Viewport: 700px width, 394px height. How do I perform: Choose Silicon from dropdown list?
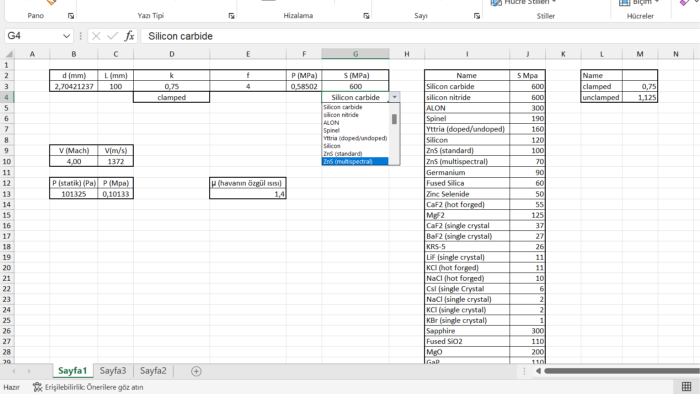pyautogui.click(x=355, y=146)
